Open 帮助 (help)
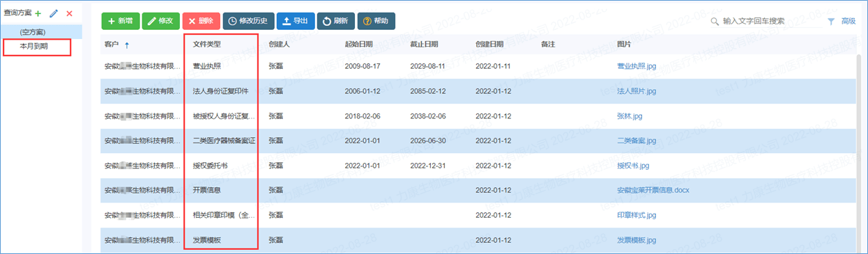Image resolution: width=868 pixels, height=254 pixels. pyautogui.click(x=376, y=21)
